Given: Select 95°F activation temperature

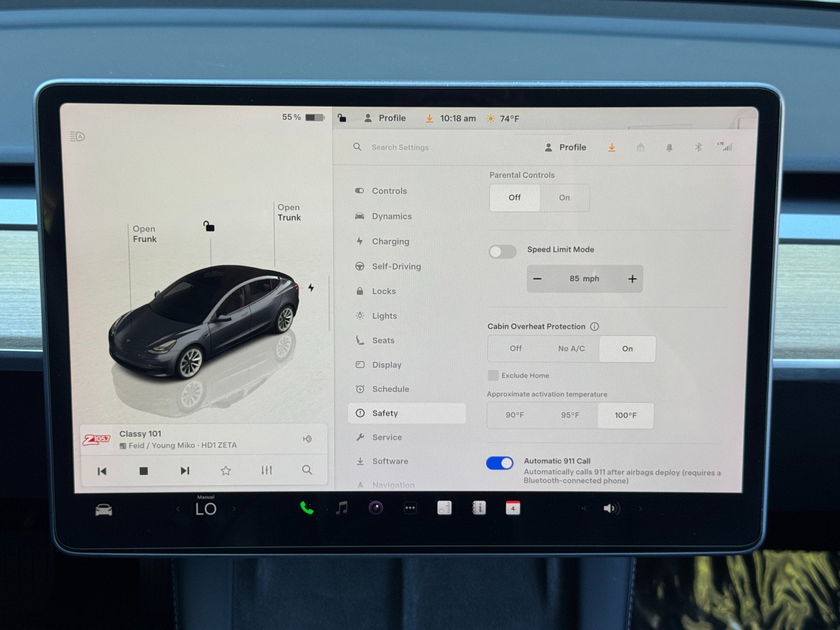Looking at the screenshot, I should pos(570,415).
